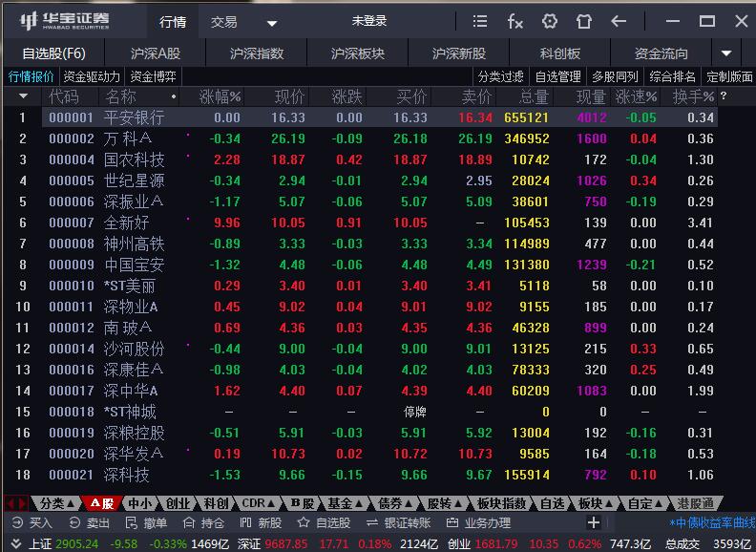Click the 定制版面 button
Viewport: 756px width, 552px height.
point(729,76)
